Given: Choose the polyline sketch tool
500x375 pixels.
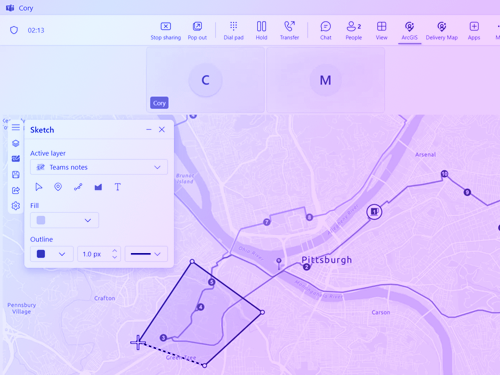Looking at the screenshot, I should (78, 187).
